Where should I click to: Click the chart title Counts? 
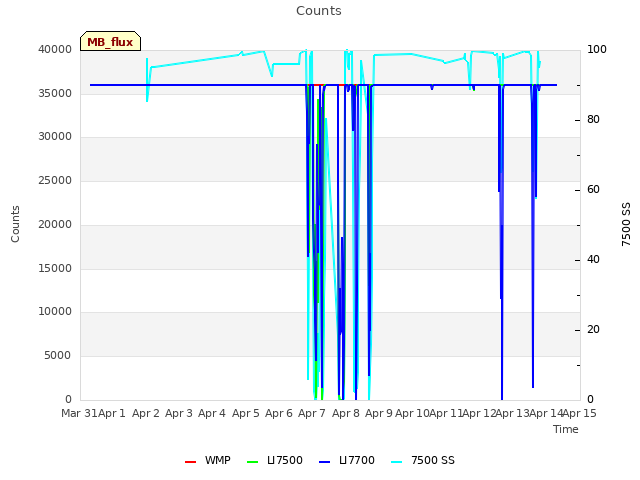tap(319, 11)
